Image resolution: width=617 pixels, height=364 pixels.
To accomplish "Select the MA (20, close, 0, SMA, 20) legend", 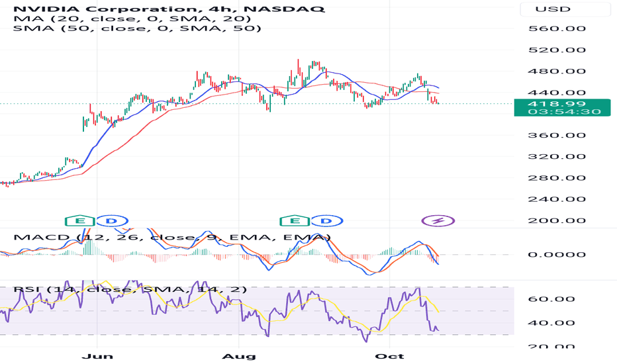I will coord(132,19).
